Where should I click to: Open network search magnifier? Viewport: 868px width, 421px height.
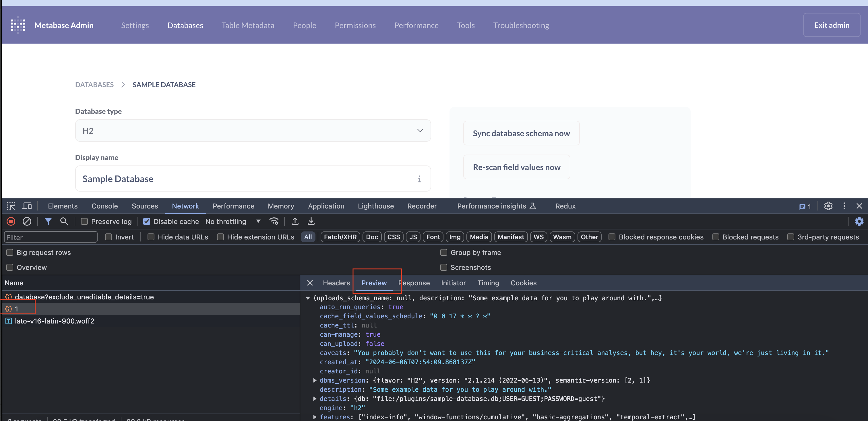(64, 221)
